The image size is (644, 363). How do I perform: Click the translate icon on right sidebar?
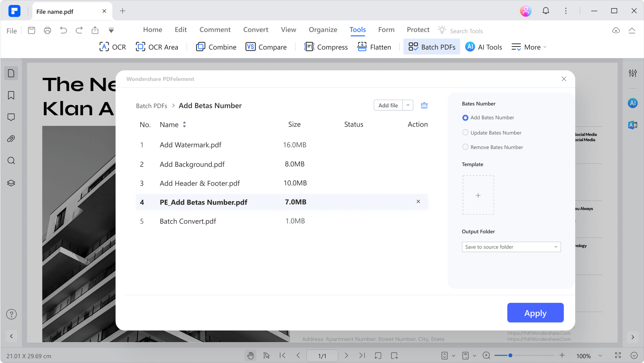point(633,125)
